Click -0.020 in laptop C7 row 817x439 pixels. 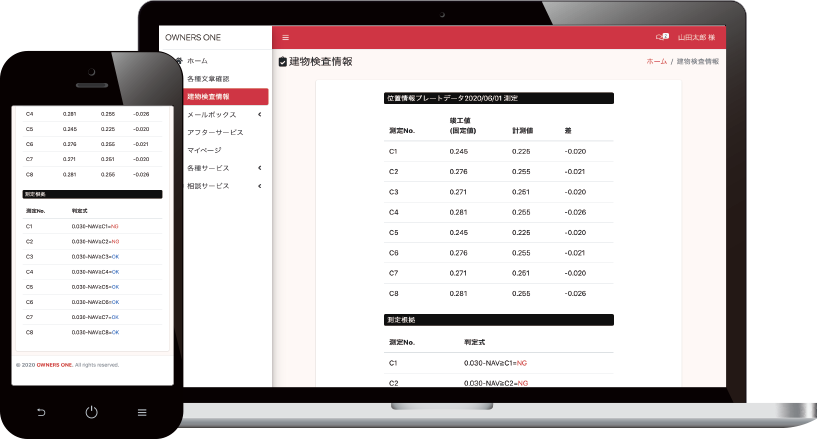[x=575, y=273]
